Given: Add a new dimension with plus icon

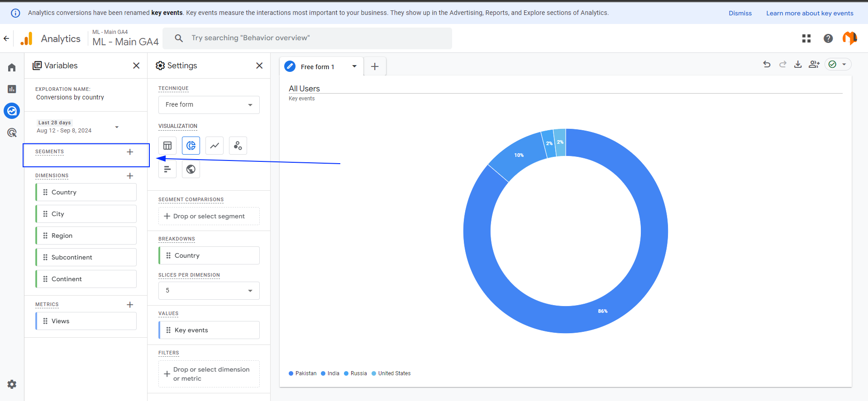Looking at the screenshot, I should pos(130,176).
